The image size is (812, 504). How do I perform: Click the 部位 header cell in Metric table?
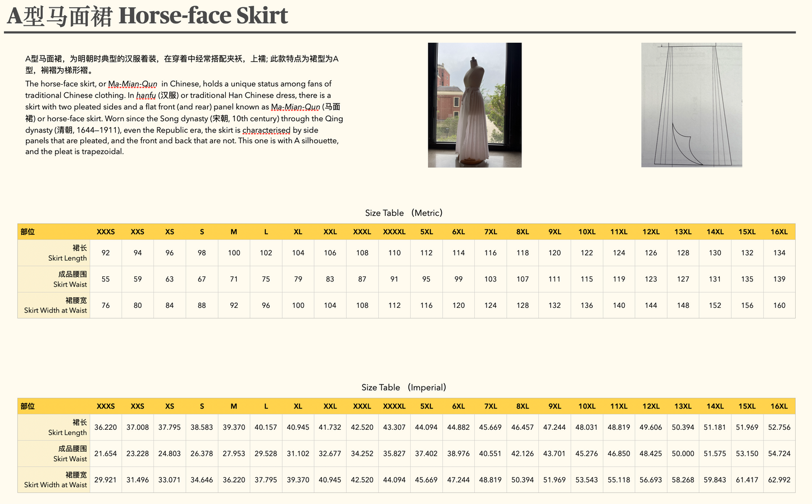(x=28, y=231)
